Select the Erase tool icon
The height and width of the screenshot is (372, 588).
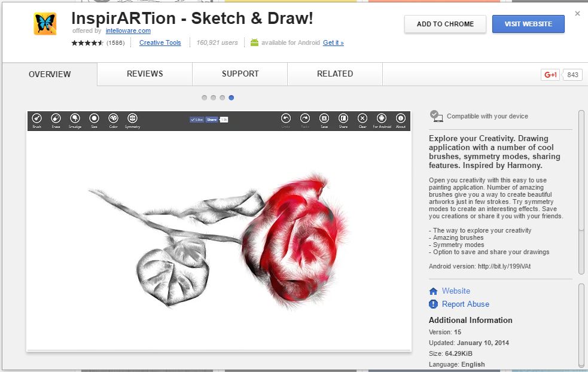click(x=56, y=118)
